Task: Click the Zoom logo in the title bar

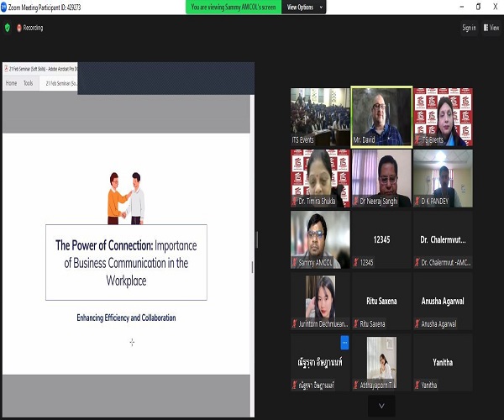Action: point(3,7)
